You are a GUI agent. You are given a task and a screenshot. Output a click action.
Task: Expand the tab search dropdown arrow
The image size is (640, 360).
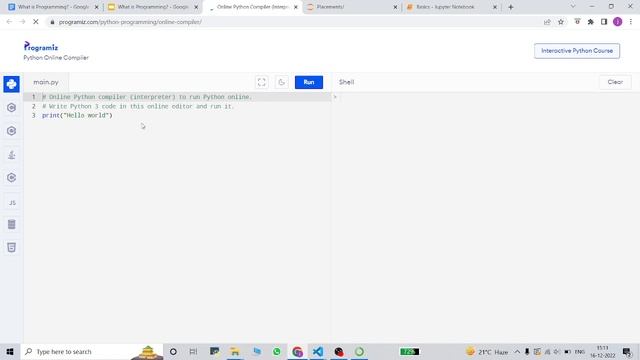coord(573,7)
